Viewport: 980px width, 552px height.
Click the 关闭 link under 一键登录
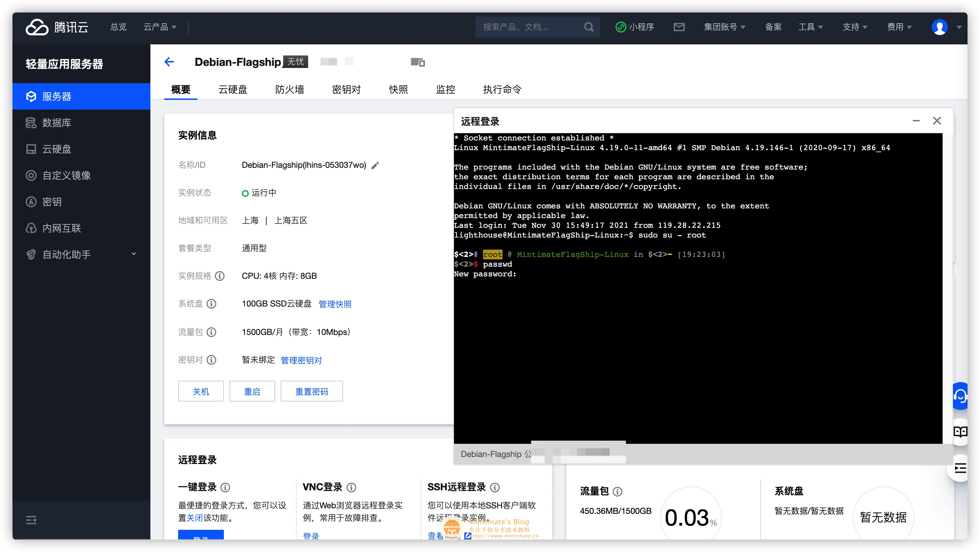tap(195, 518)
